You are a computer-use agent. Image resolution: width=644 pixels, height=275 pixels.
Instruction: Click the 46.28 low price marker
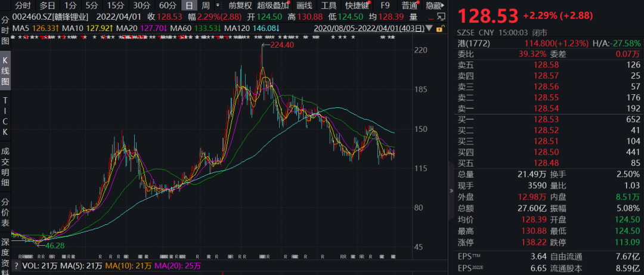click(52, 245)
